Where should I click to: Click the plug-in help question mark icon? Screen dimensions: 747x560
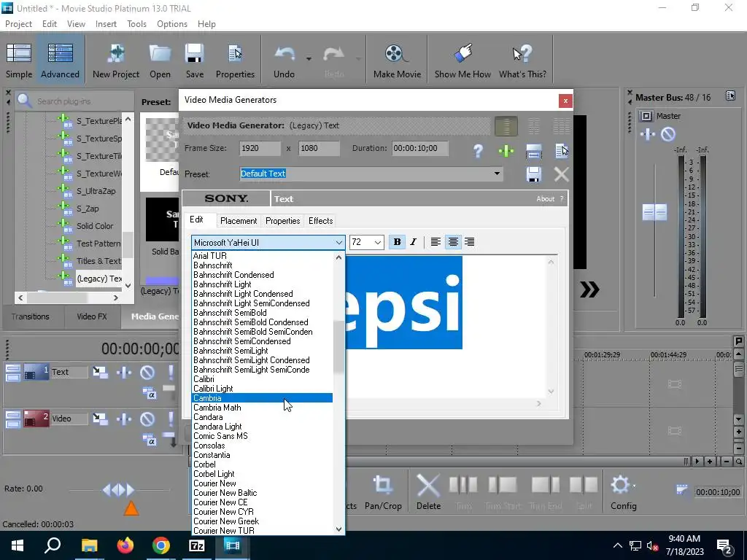[479, 152]
